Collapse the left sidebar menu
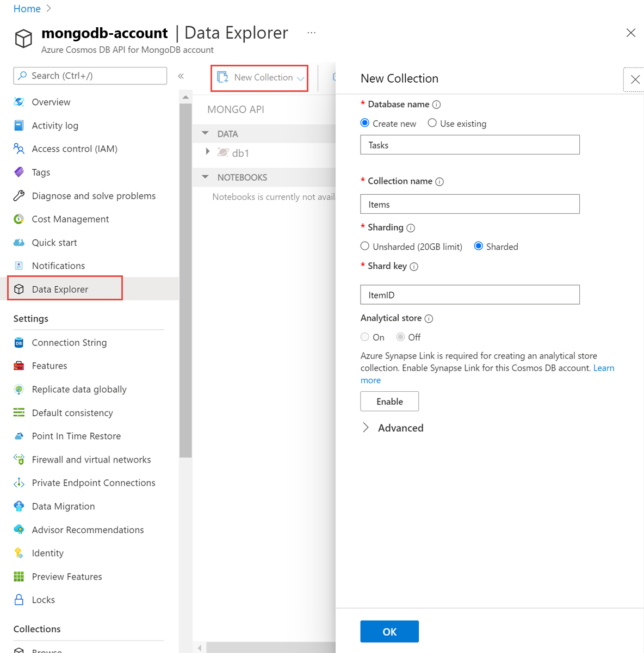 (x=181, y=76)
